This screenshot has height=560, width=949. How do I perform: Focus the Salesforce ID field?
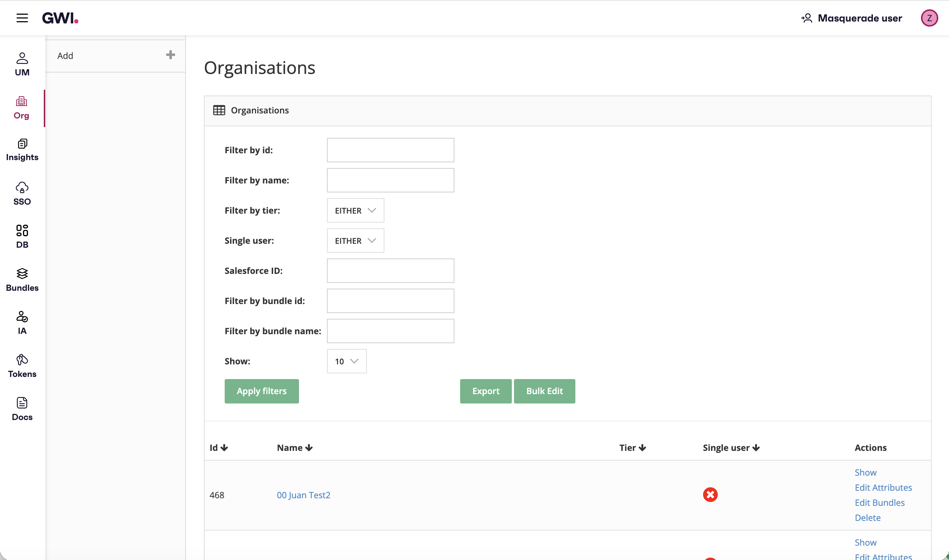point(391,271)
